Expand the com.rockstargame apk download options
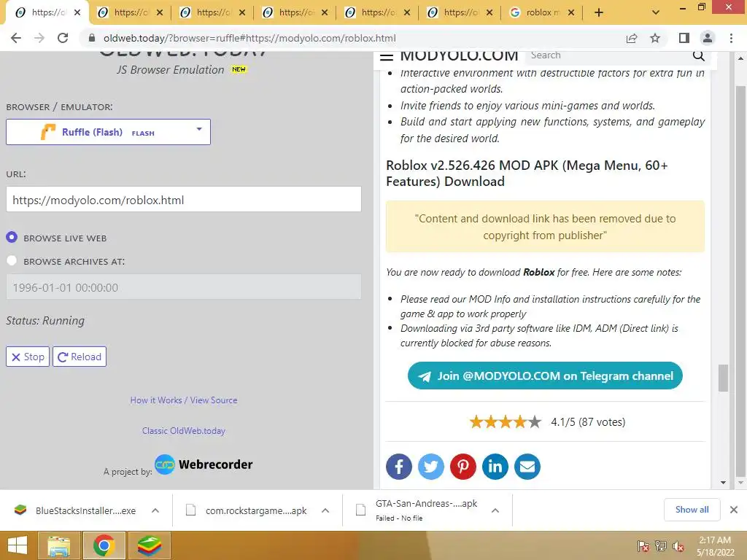747x560 pixels. tap(325, 510)
